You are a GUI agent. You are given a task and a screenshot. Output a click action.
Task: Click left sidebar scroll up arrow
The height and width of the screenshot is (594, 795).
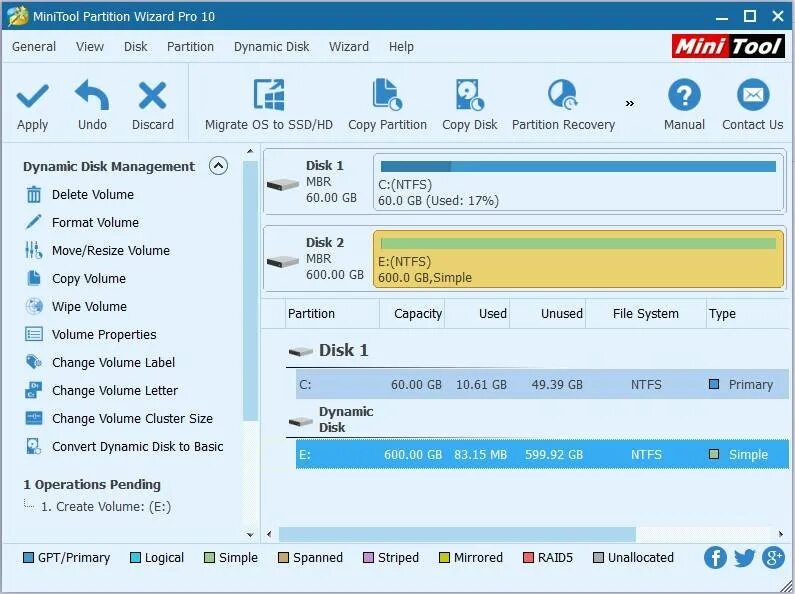pyautogui.click(x=250, y=152)
